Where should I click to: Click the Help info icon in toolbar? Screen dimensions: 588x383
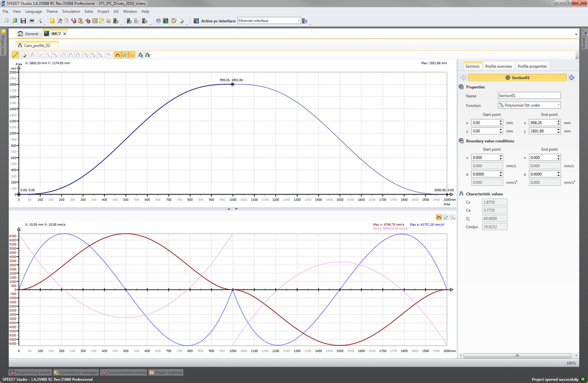pos(158,21)
